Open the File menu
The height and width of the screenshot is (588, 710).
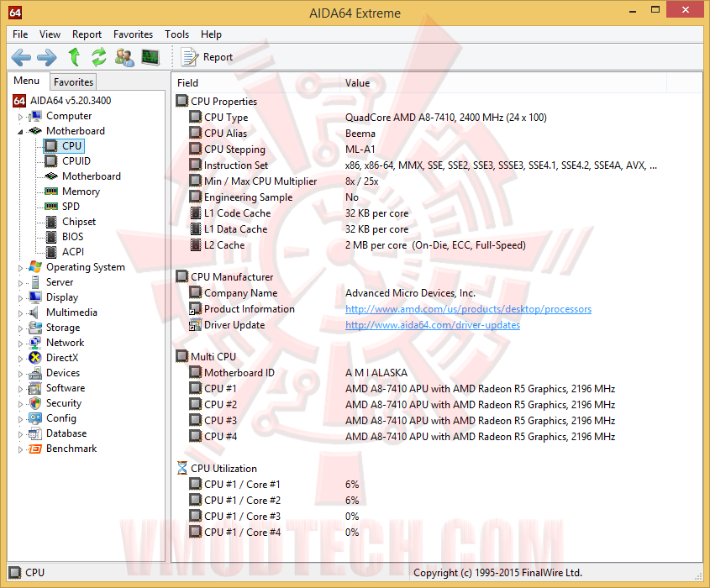20,34
